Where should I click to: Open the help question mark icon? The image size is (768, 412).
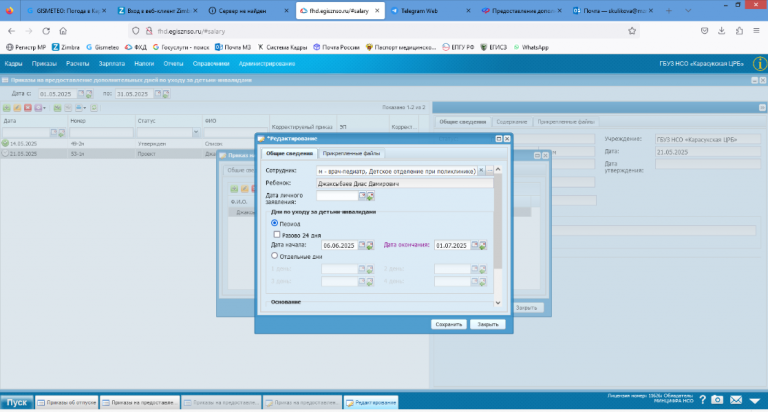tap(702, 400)
